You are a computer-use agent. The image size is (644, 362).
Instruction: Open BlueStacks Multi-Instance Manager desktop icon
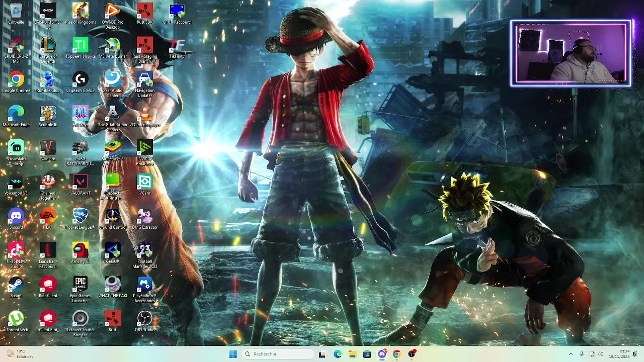tap(113, 187)
